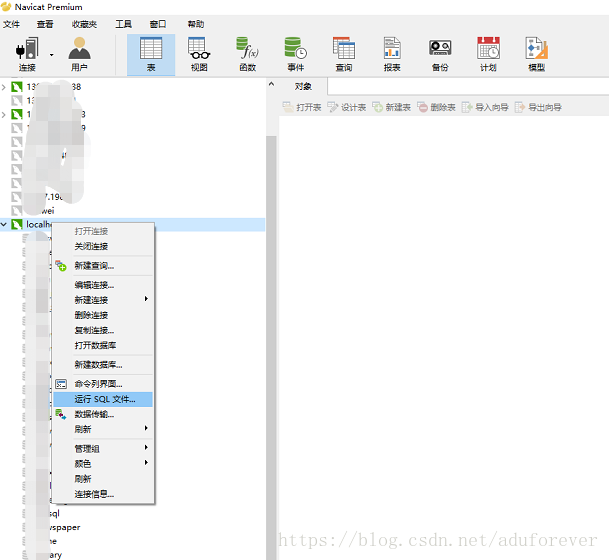Open the 帮助 menu

(196, 24)
